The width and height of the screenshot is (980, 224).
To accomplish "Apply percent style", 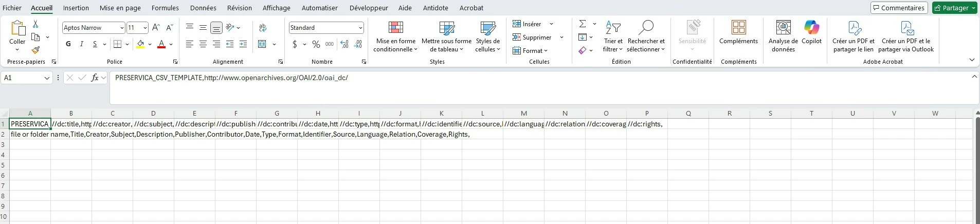I will pos(316,44).
